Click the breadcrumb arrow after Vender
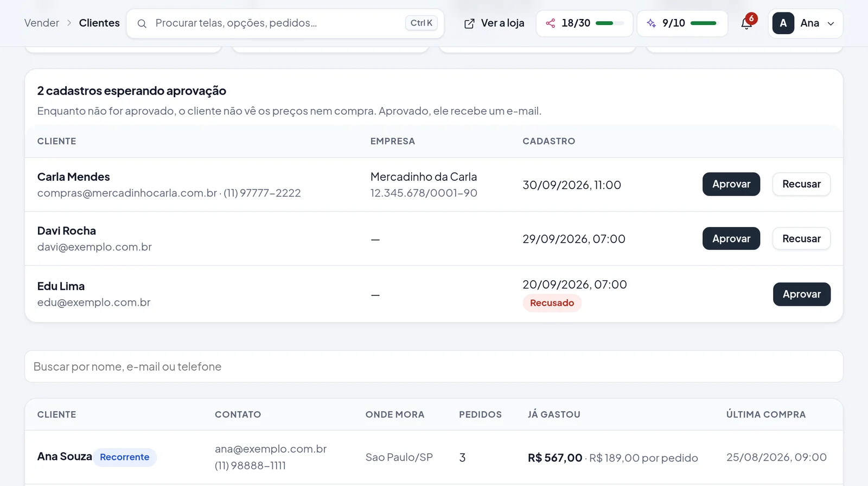The image size is (868, 486). pos(69,23)
